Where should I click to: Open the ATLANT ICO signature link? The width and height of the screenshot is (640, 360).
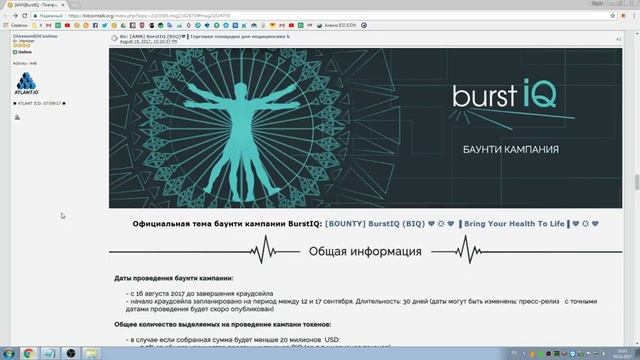coord(40,103)
